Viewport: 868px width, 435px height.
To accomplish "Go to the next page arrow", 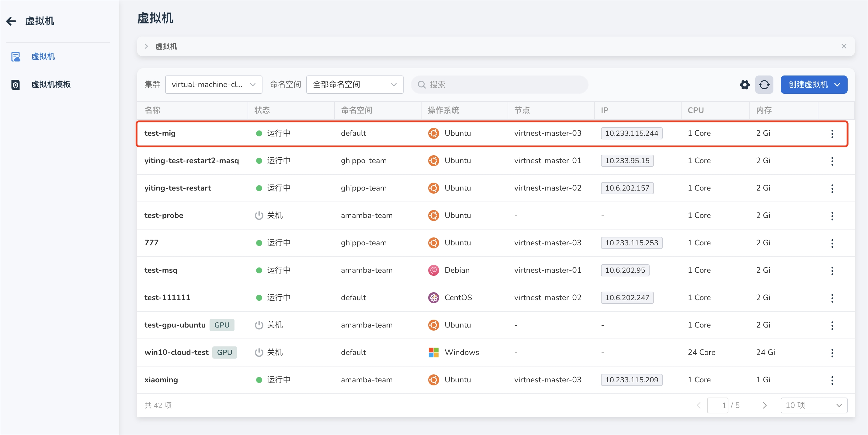I will [765, 405].
